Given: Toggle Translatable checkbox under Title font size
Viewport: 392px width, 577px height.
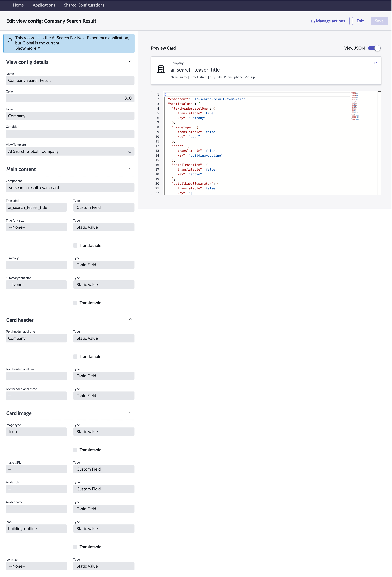Looking at the screenshot, I should [x=75, y=245].
